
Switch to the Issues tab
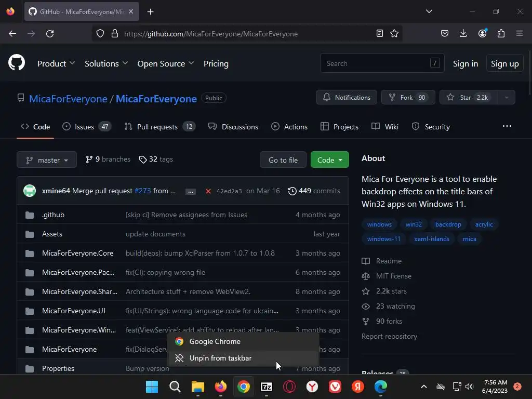pos(87,127)
